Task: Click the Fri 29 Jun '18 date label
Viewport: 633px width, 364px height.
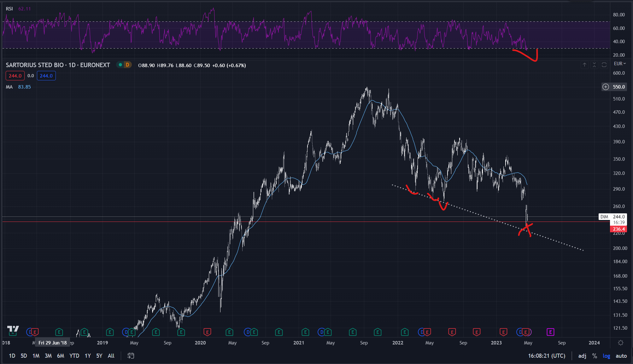Action: tap(53, 343)
